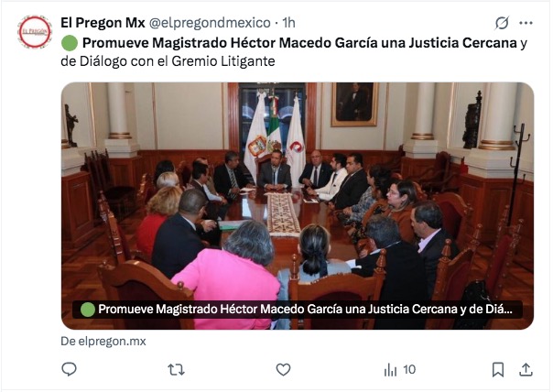Click the green circle in image caption
This screenshot has height=392, width=553.
click(88, 310)
